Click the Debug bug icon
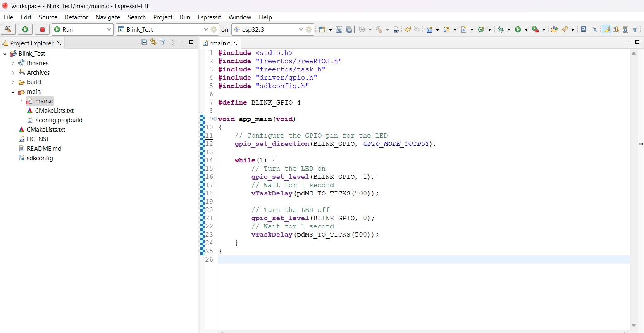Viewport: 644px width, 333px height. pos(501,29)
